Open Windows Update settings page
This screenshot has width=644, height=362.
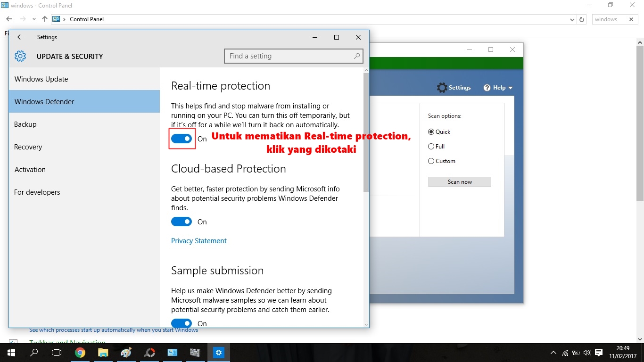84,79
